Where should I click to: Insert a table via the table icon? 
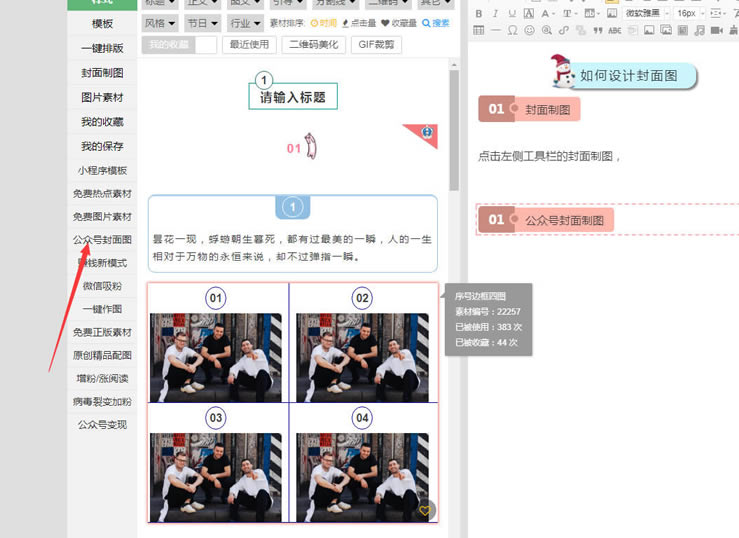(478, 31)
